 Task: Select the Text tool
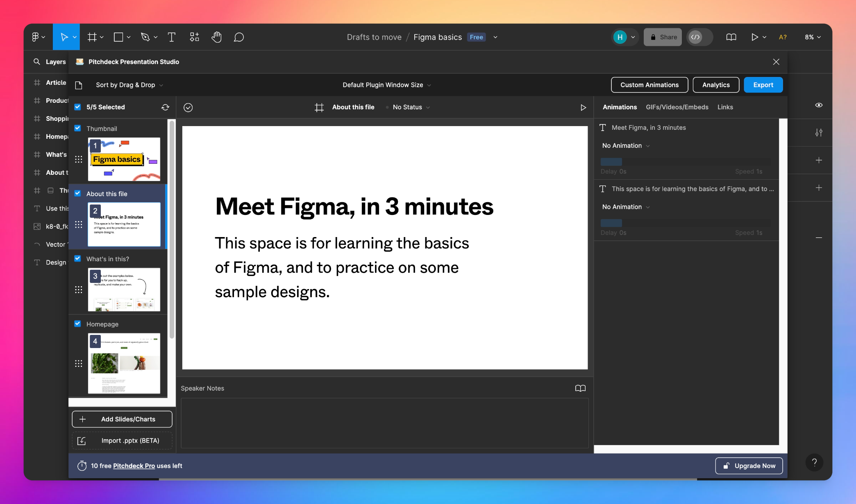click(172, 37)
